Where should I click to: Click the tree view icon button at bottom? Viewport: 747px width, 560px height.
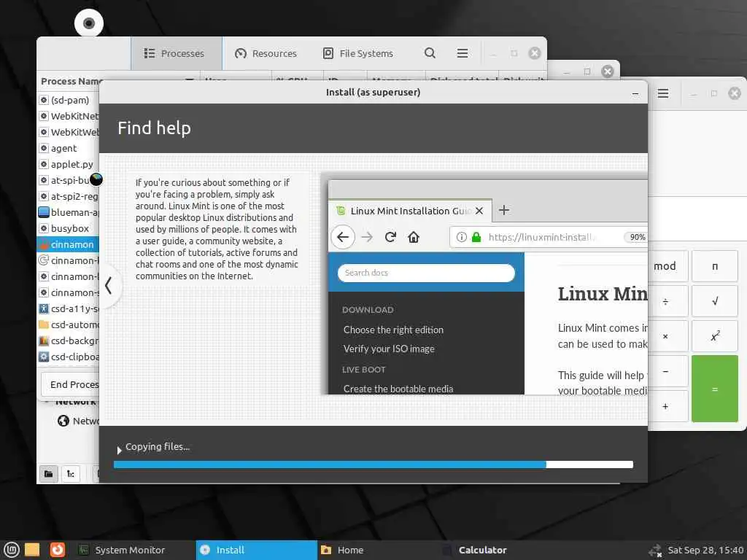[71, 473]
